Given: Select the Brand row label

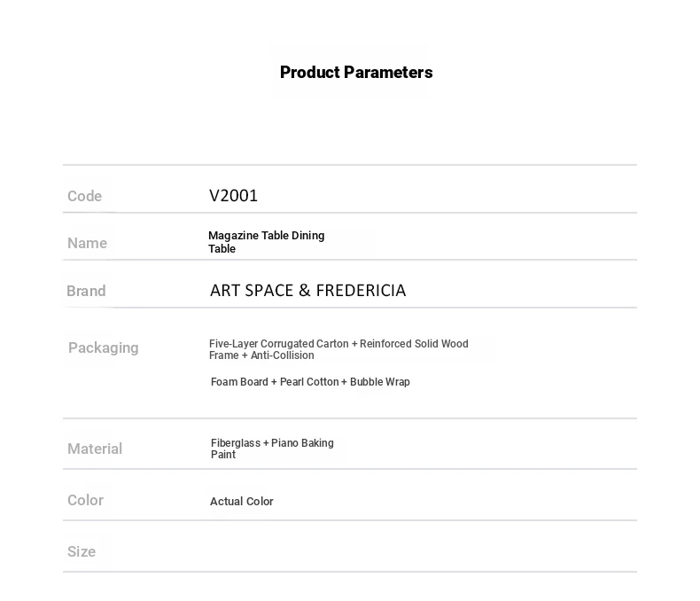Looking at the screenshot, I should click(x=86, y=291).
